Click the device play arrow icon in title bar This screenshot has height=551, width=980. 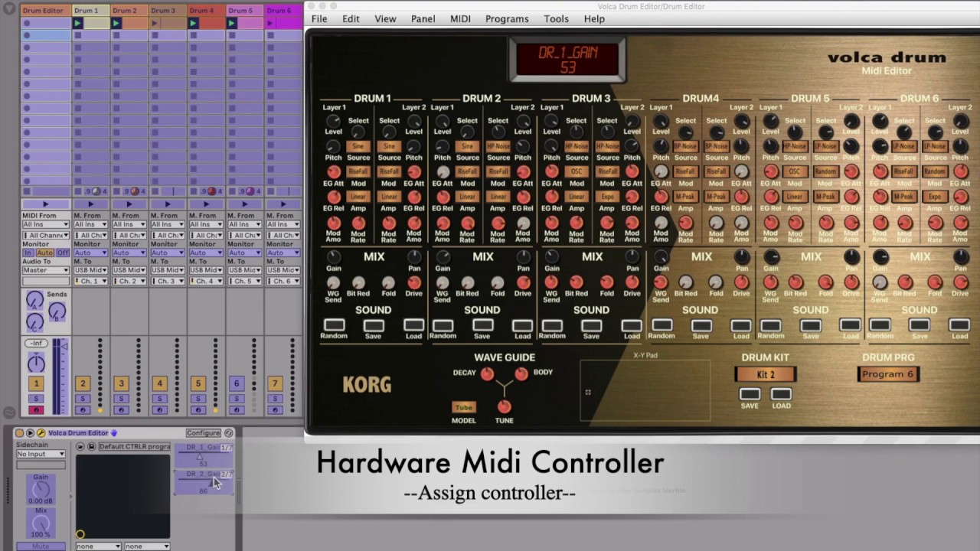coord(30,433)
